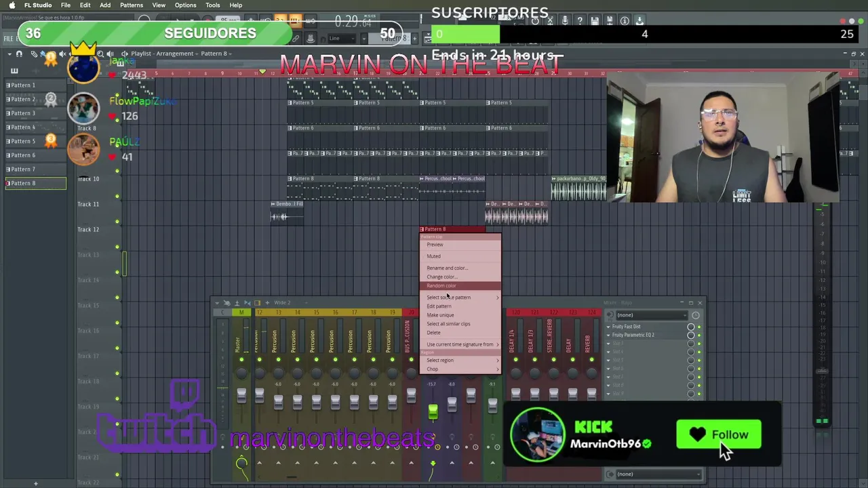Expand the Select region submenu

pyautogui.click(x=460, y=361)
